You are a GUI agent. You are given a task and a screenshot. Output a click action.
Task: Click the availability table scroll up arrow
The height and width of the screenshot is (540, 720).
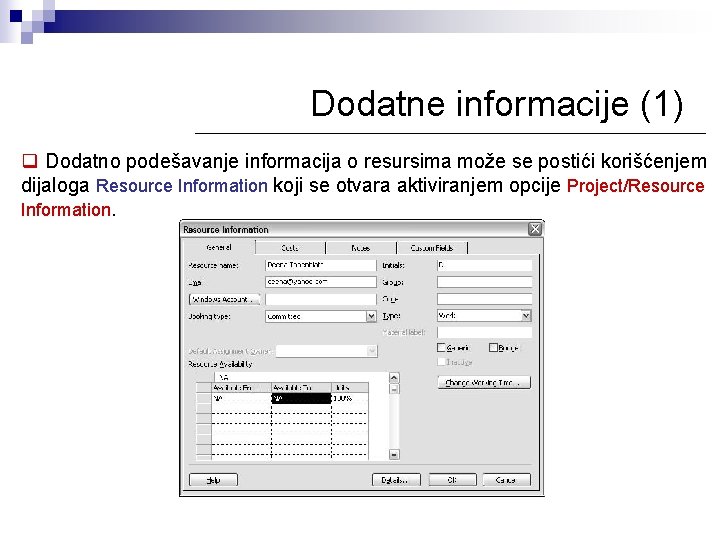pyautogui.click(x=394, y=377)
